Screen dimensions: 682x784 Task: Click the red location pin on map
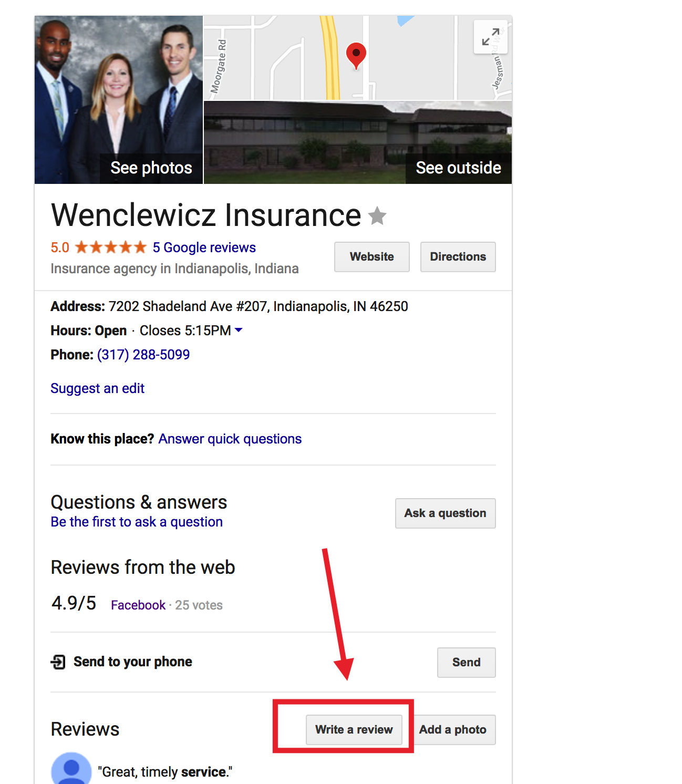pos(356,56)
